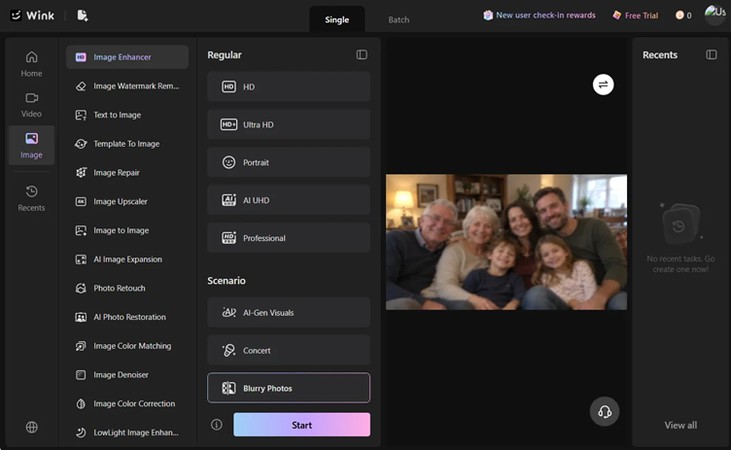The image size is (731, 450).
Task: Open Image to Image tool
Action: pyautogui.click(x=127, y=230)
